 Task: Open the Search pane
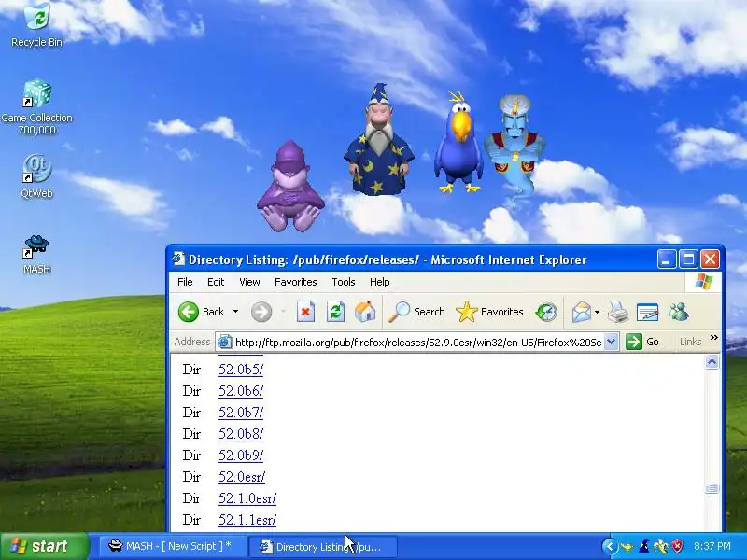[416, 312]
